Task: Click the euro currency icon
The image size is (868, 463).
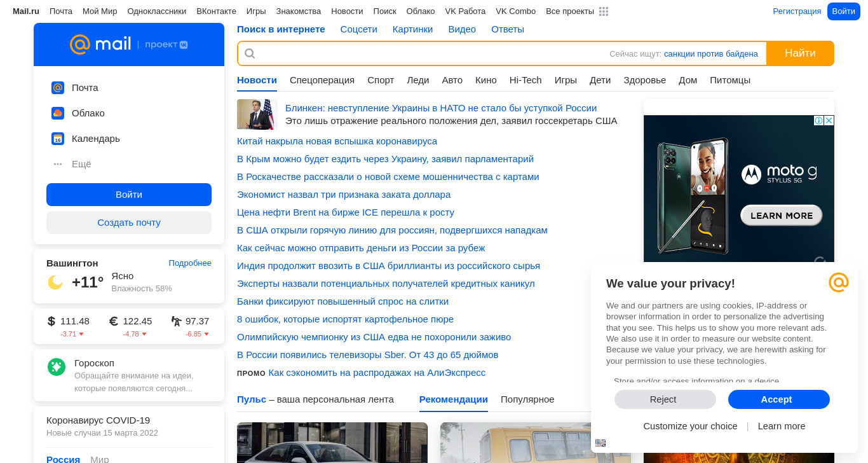Action: click(114, 321)
